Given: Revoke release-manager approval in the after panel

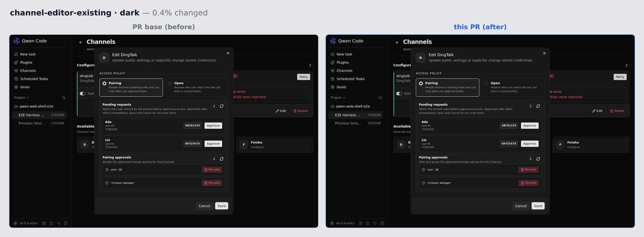Looking at the screenshot, I should tap(528, 183).
